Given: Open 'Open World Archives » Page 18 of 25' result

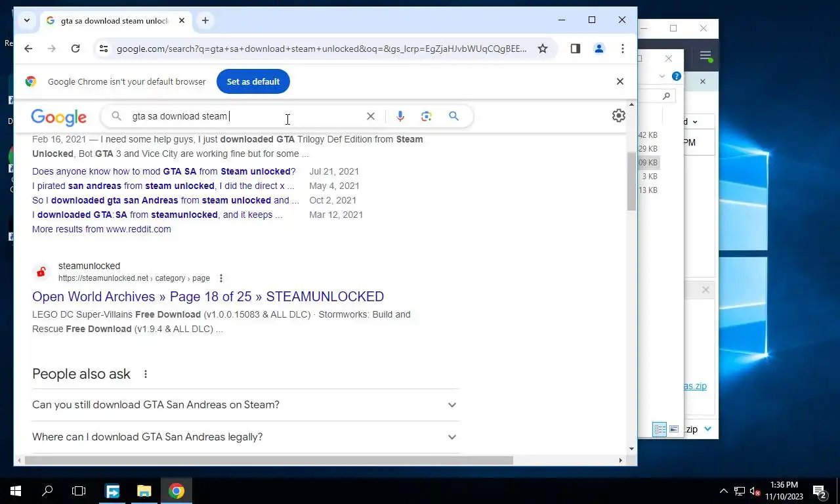Looking at the screenshot, I should pos(208,297).
